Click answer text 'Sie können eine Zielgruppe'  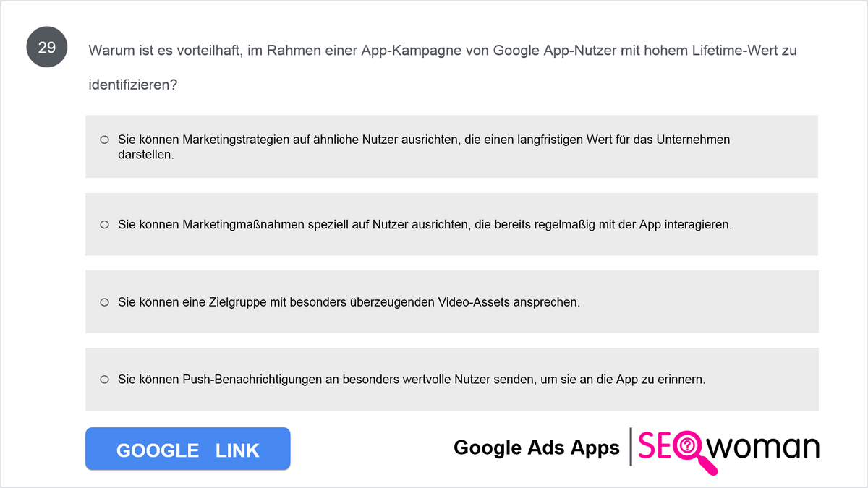(349, 302)
